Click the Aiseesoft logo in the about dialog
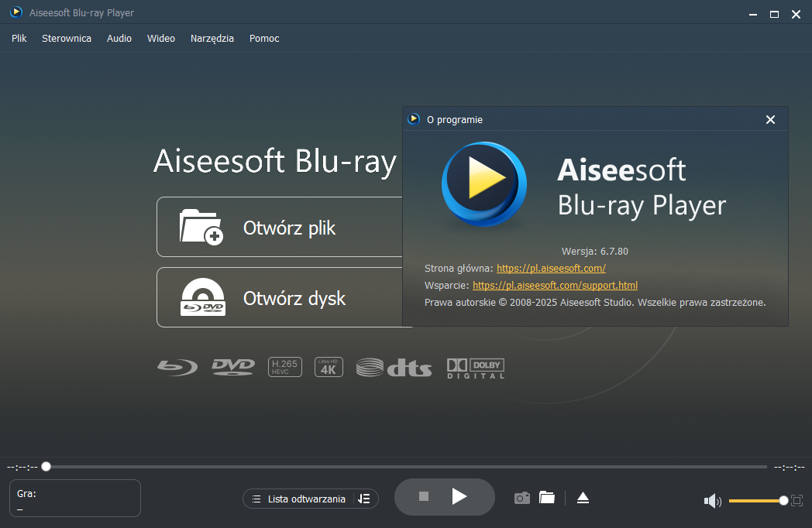 pos(484,184)
